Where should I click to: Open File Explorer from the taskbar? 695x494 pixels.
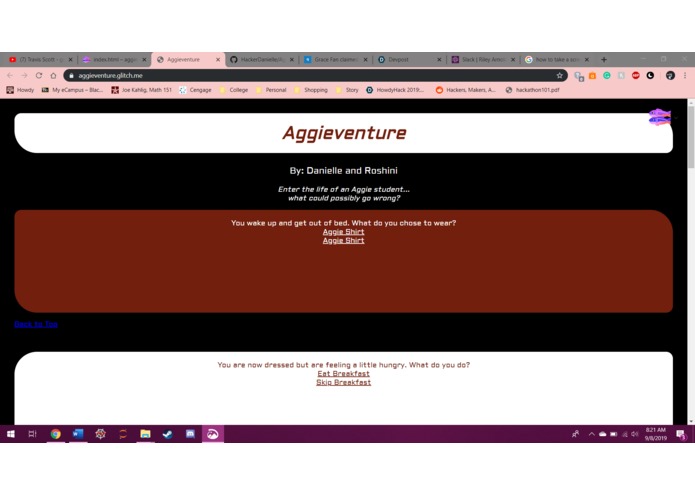coord(145,434)
